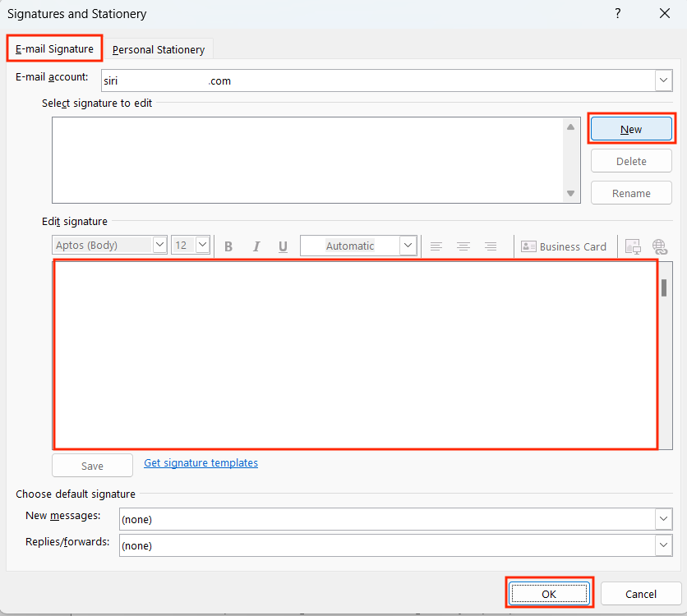The height and width of the screenshot is (616, 687).
Task: Align signature text to the right
Action: click(x=491, y=246)
